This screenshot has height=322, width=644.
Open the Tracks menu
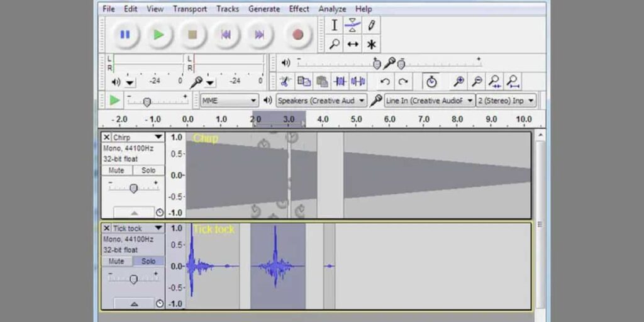(x=228, y=9)
